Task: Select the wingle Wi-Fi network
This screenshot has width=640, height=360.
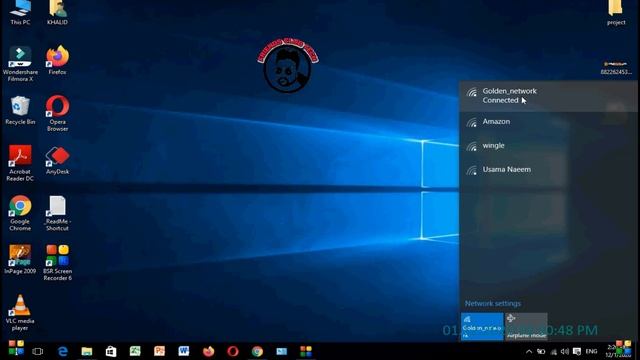Action: coord(548,146)
